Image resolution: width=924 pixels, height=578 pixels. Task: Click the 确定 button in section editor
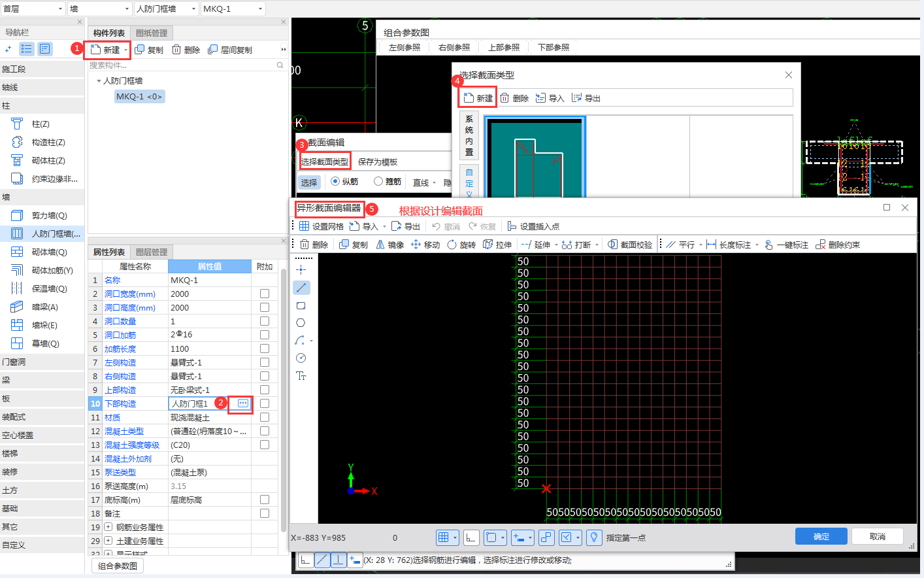click(x=821, y=536)
